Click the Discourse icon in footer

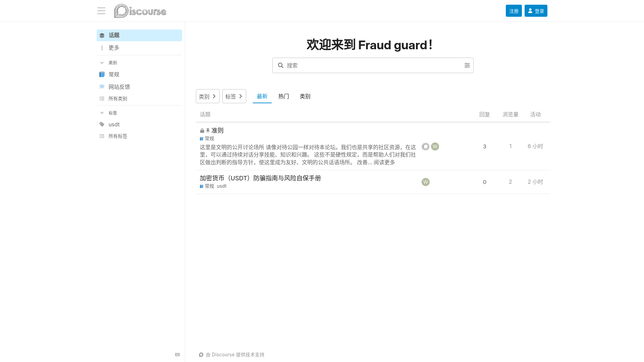point(201,355)
